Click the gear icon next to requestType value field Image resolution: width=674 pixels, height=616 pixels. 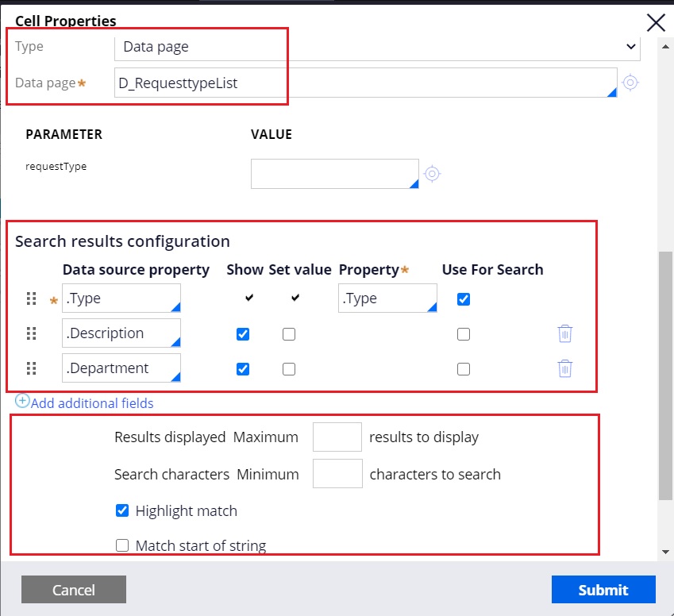coord(433,174)
